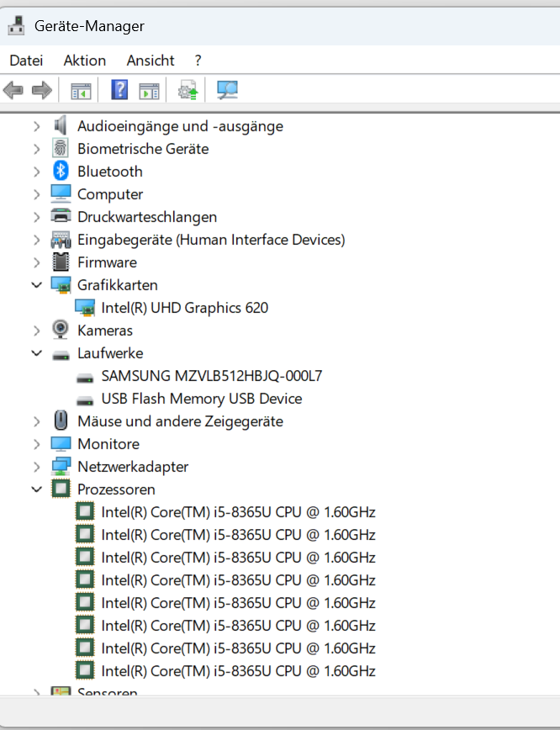The height and width of the screenshot is (730, 560).
Task: Click the Forward arrow toolbar icon
Action: pyautogui.click(x=42, y=90)
